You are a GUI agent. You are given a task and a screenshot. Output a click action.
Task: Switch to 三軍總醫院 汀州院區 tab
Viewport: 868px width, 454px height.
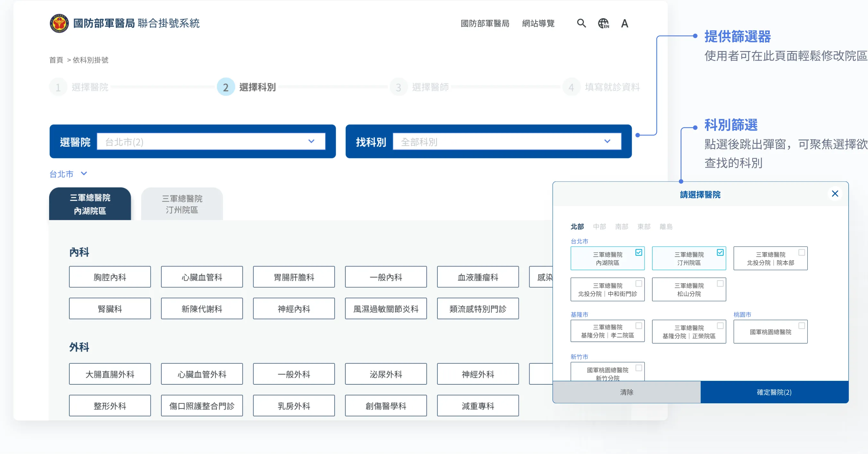click(182, 204)
